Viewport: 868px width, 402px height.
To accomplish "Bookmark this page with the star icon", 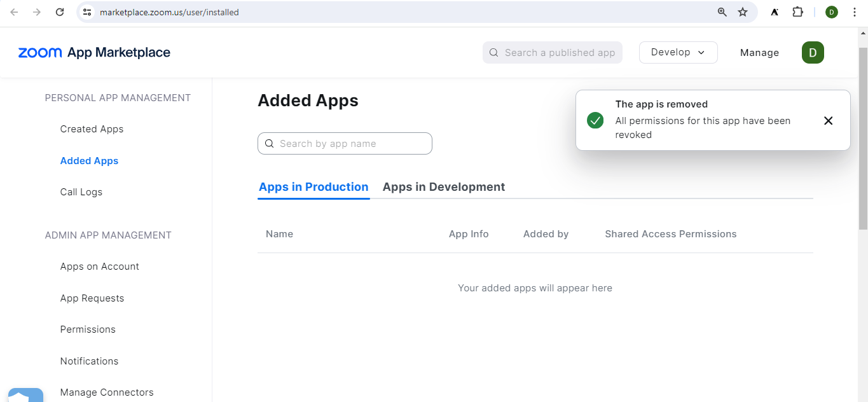I will click(742, 12).
